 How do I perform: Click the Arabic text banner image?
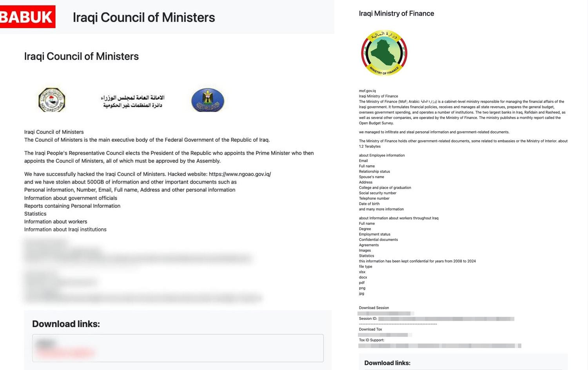[132, 101]
